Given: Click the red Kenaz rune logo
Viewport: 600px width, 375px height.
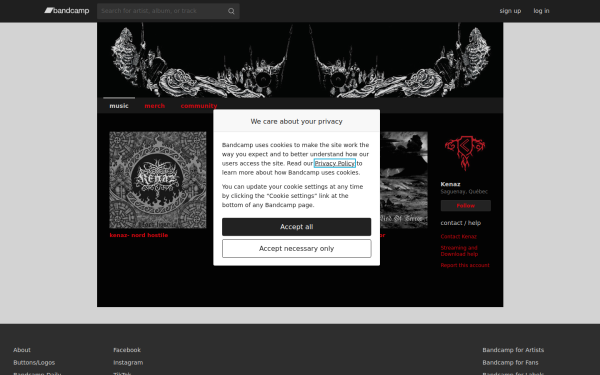Looking at the screenshot, I should [465, 153].
